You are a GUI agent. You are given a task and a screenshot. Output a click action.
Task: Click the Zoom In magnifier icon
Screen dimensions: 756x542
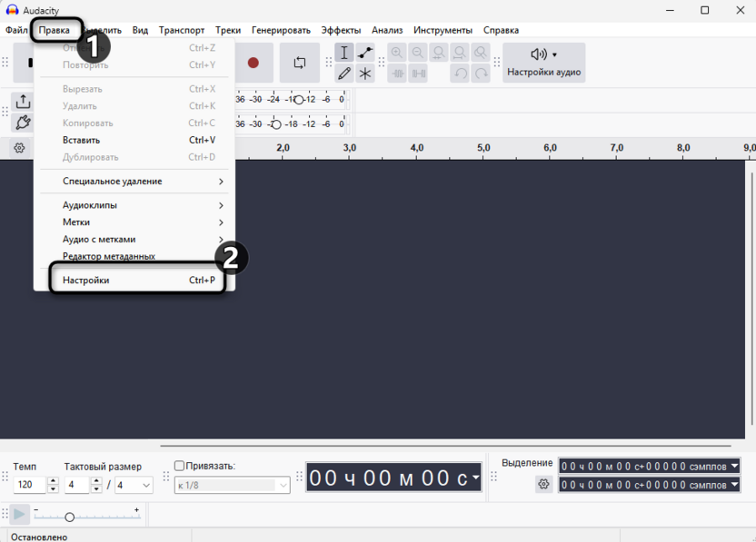tap(397, 53)
